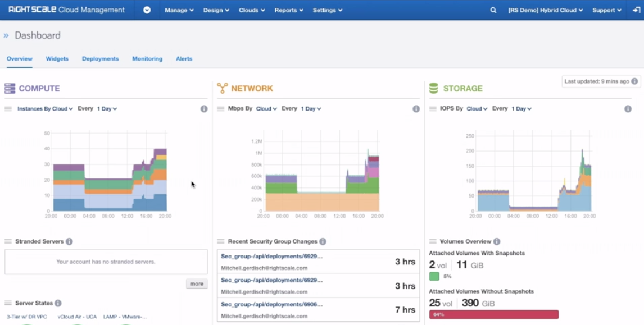The image size is (644, 325).
Task: Click the drag handle icon beside Mbps By
Action: (221, 109)
